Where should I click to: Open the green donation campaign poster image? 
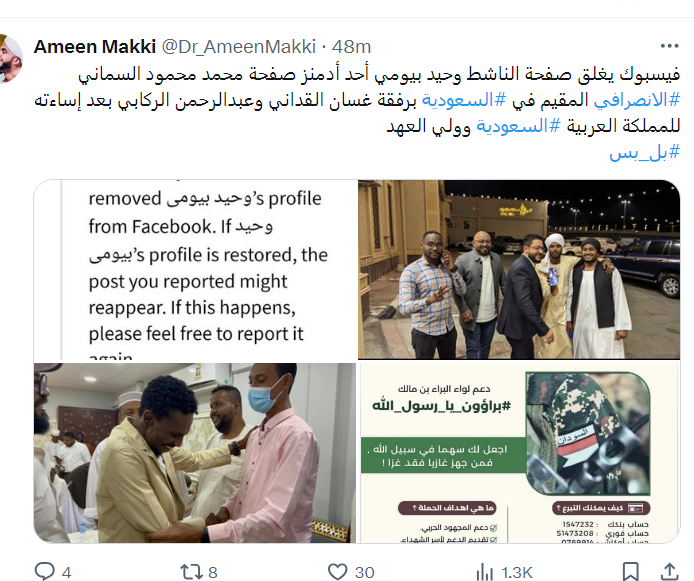[x=519, y=453]
